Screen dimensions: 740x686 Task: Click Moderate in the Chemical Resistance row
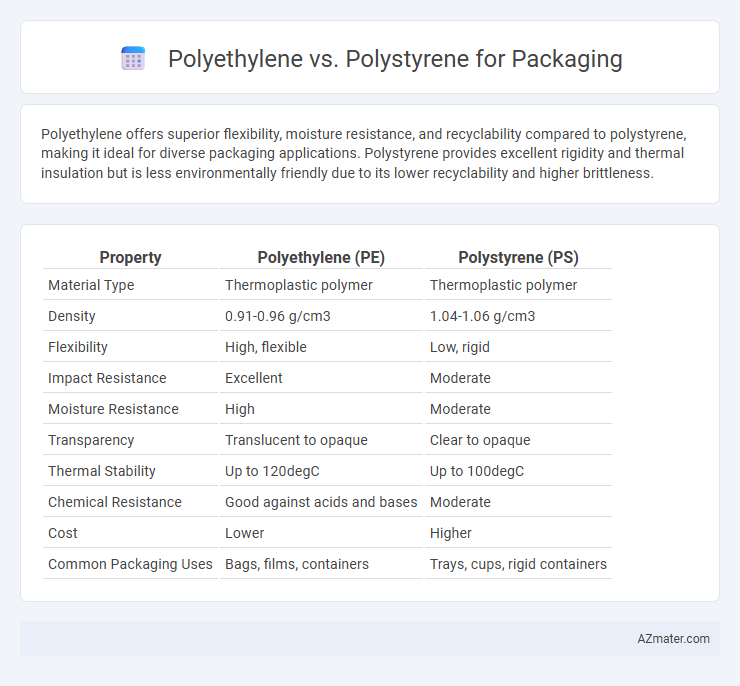[460, 502]
